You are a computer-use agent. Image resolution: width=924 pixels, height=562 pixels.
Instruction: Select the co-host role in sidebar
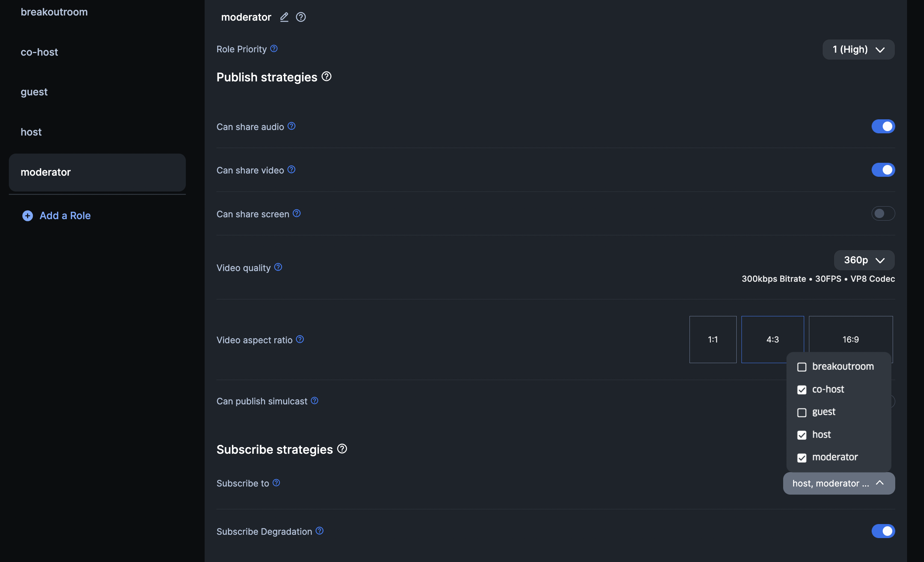(39, 52)
